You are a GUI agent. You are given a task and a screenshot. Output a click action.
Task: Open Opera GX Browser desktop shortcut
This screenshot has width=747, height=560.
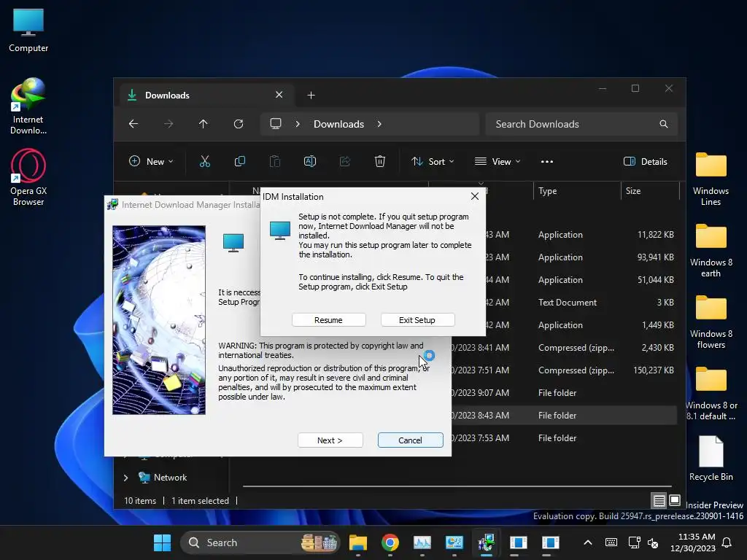28,178
